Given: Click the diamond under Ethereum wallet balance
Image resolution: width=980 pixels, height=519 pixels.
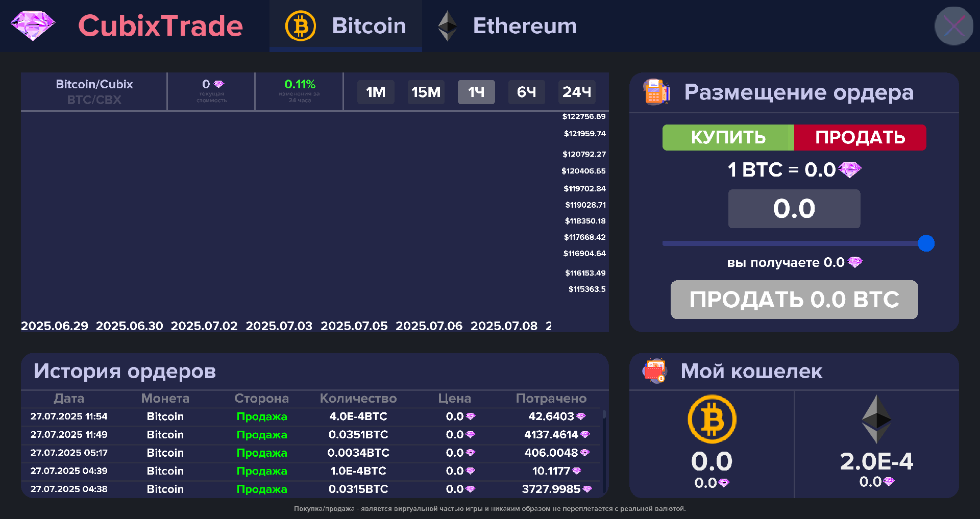Looking at the screenshot, I should (889, 482).
